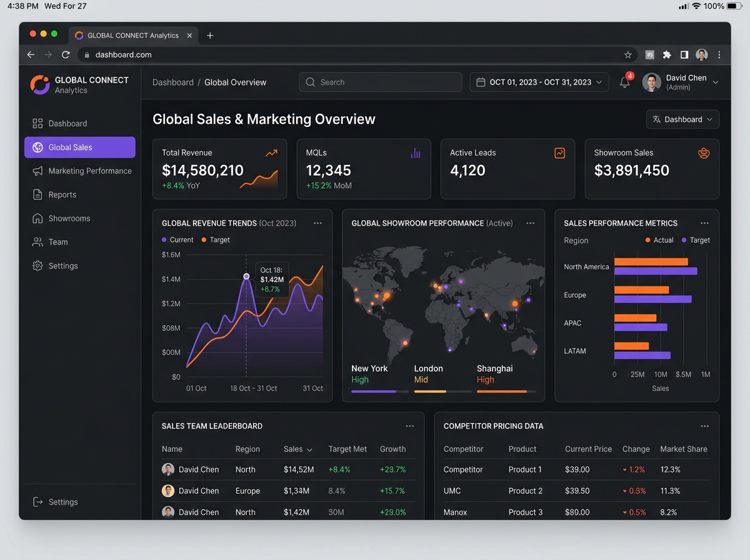750x560 pixels.
Task: Click the people icon beside Team
Action: (37, 242)
